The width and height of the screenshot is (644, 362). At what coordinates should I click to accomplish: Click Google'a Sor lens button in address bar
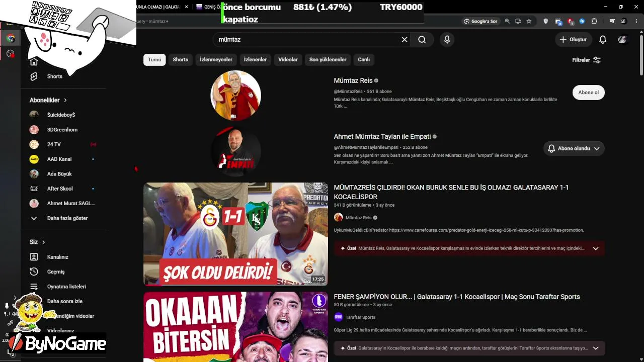coord(480,21)
